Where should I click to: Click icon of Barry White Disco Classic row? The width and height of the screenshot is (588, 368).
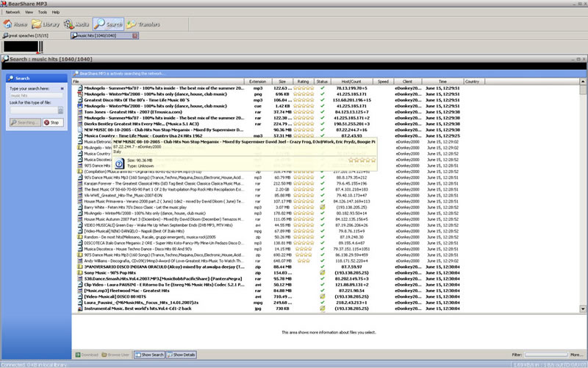(x=80, y=208)
